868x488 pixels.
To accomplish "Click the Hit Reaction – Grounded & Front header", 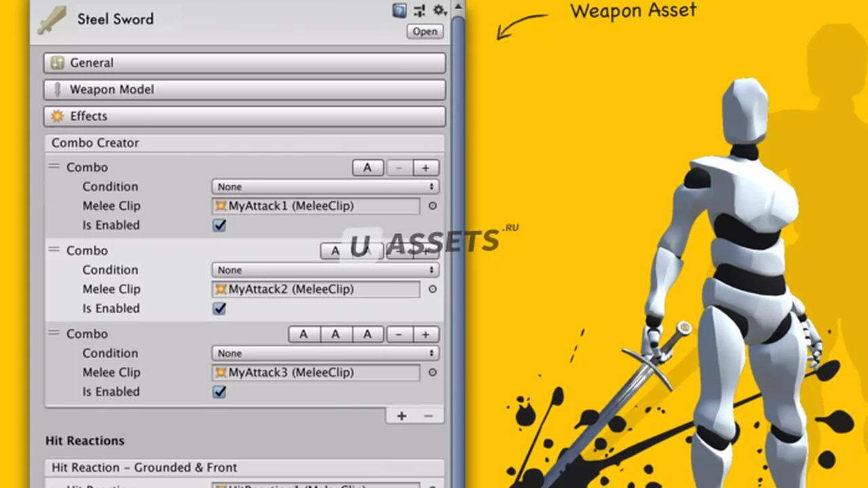I will pyautogui.click(x=245, y=468).
